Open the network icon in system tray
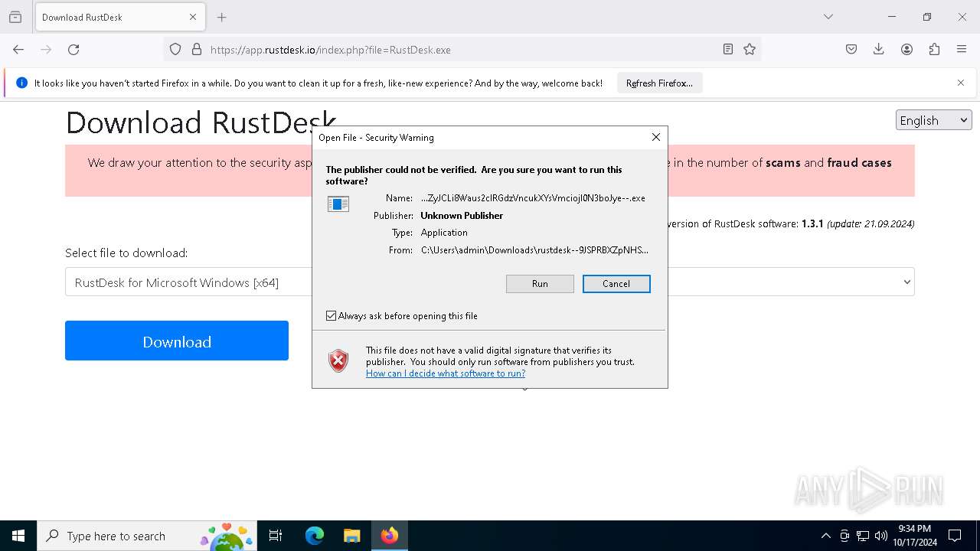980x551 pixels. 863,536
